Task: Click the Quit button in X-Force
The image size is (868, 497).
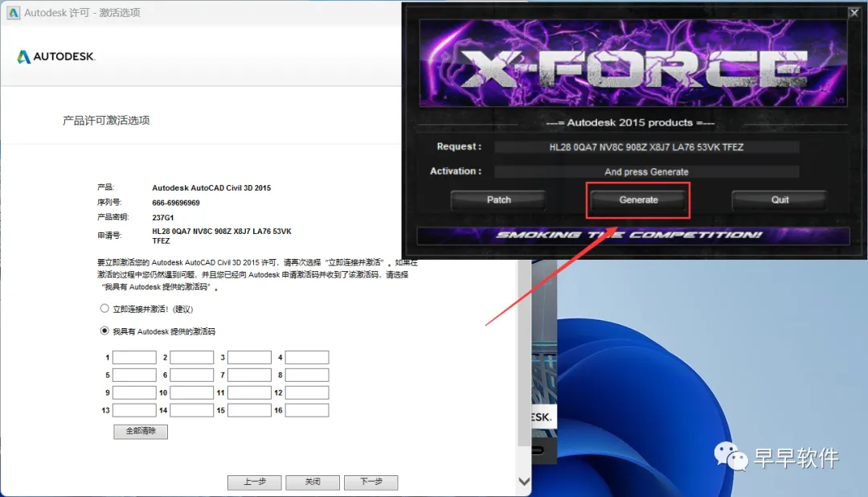Action: 780,200
